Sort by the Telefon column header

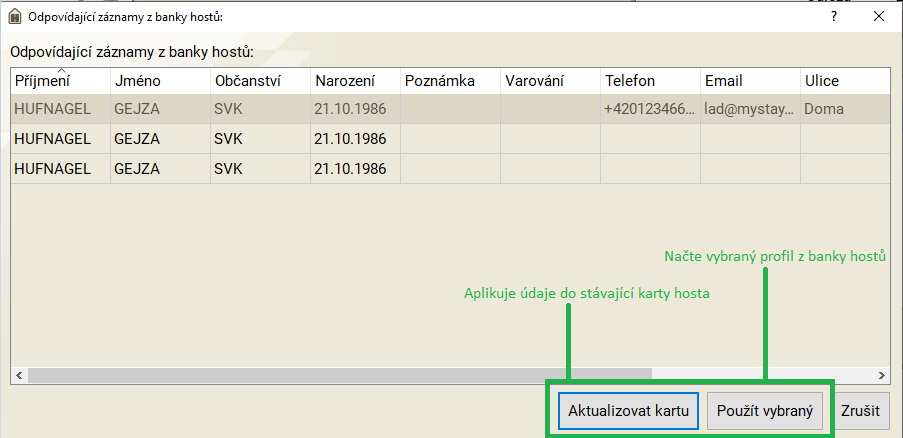click(649, 81)
